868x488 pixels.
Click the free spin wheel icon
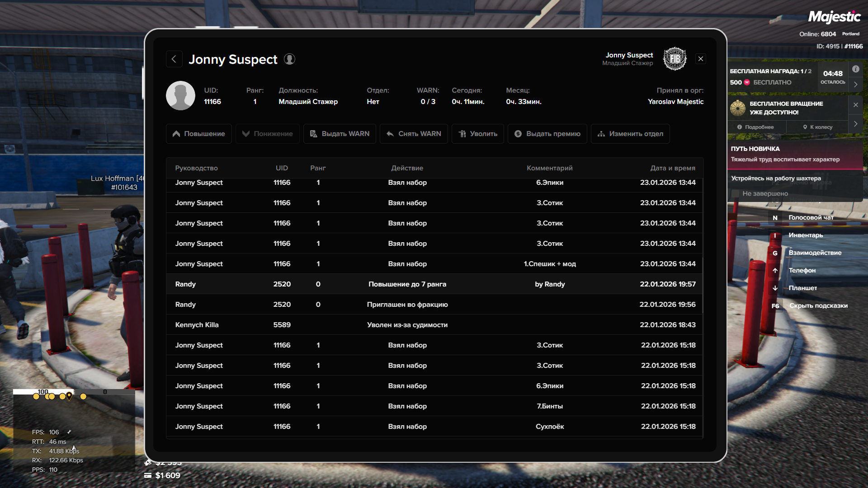coord(738,108)
